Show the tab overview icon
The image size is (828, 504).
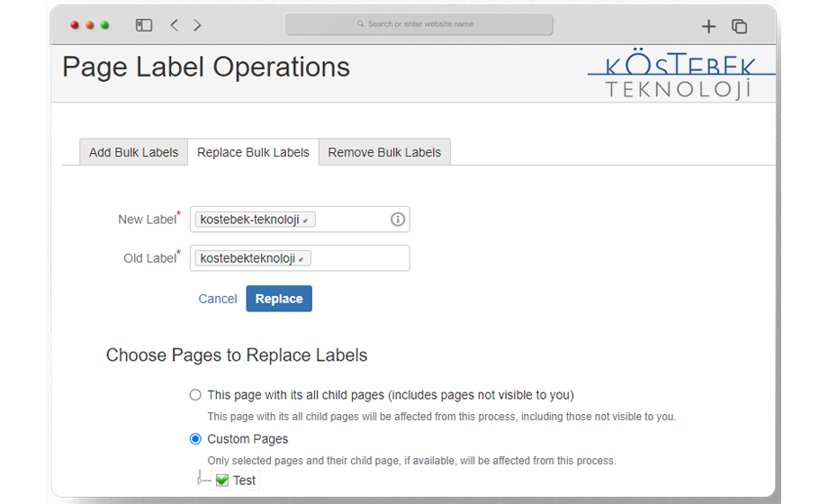tap(739, 26)
